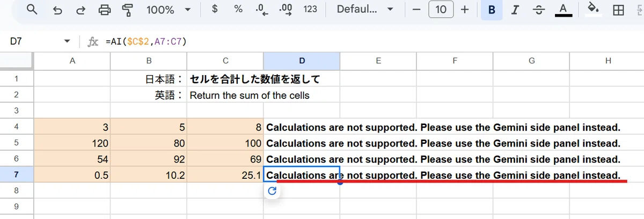Open the 100% zoom dropdown
Viewport: 644px width, 219px height.
[169, 10]
